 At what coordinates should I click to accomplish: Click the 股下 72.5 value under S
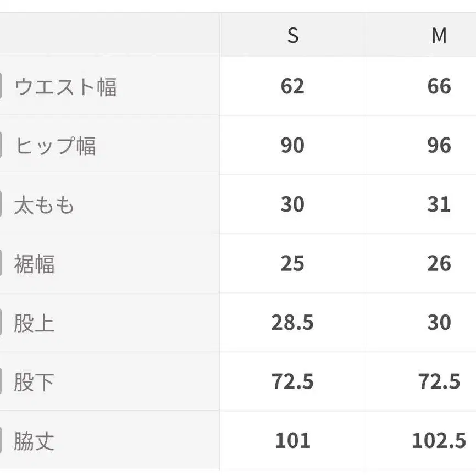point(292,381)
